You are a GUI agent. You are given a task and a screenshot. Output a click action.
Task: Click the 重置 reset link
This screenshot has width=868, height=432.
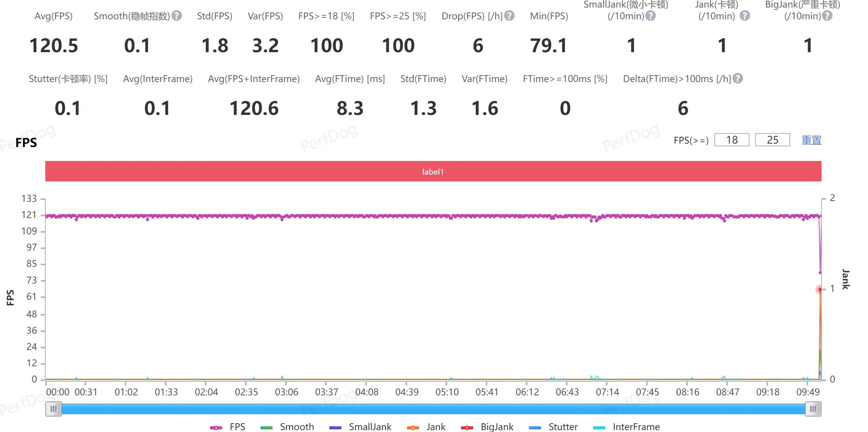[811, 140]
